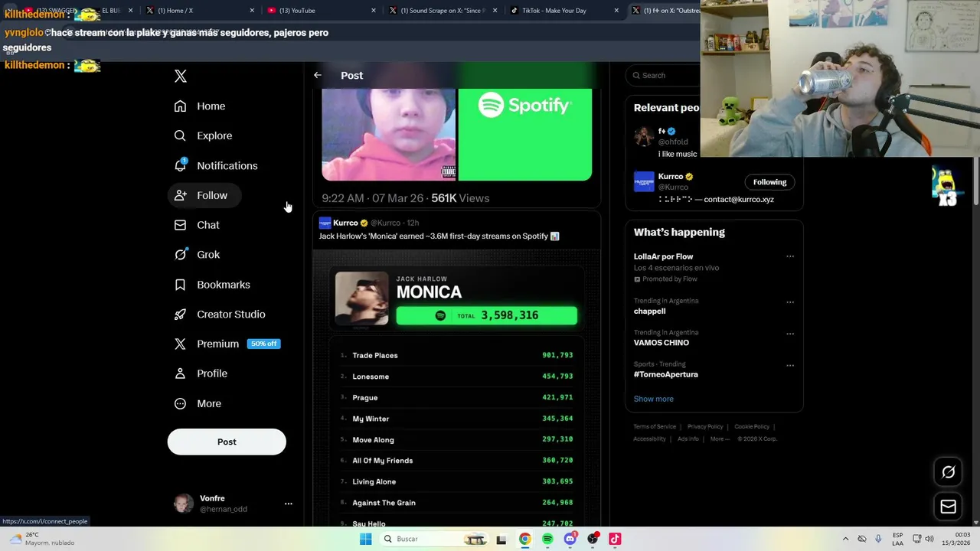Show hidden system tray icons

coord(845,539)
